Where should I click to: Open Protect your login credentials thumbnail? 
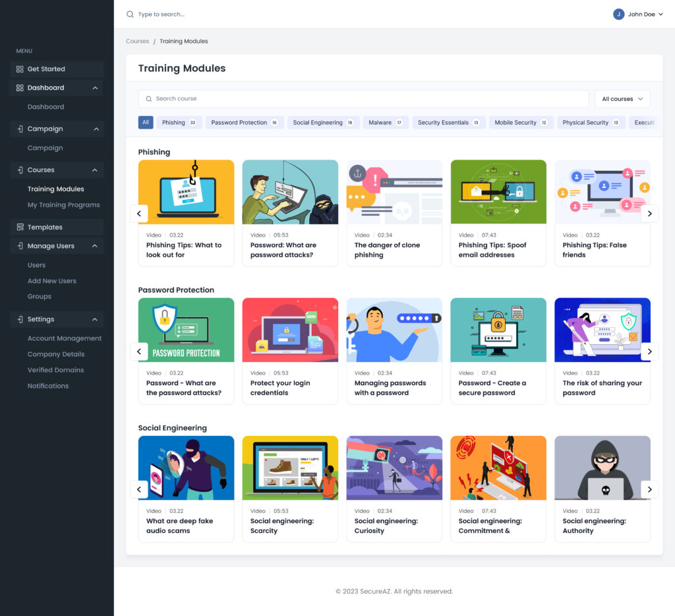tap(290, 330)
